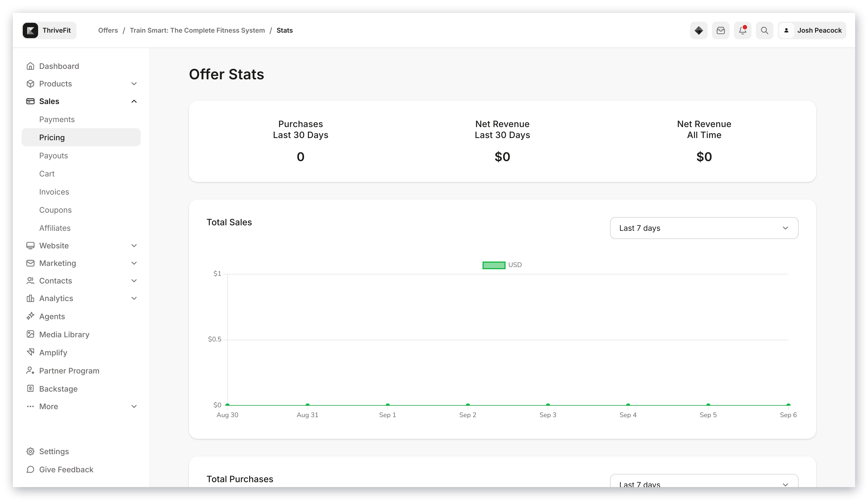Screen dimensions: 868x500
Task: Click the Media Library image icon
Action: [x=30, y=334]
